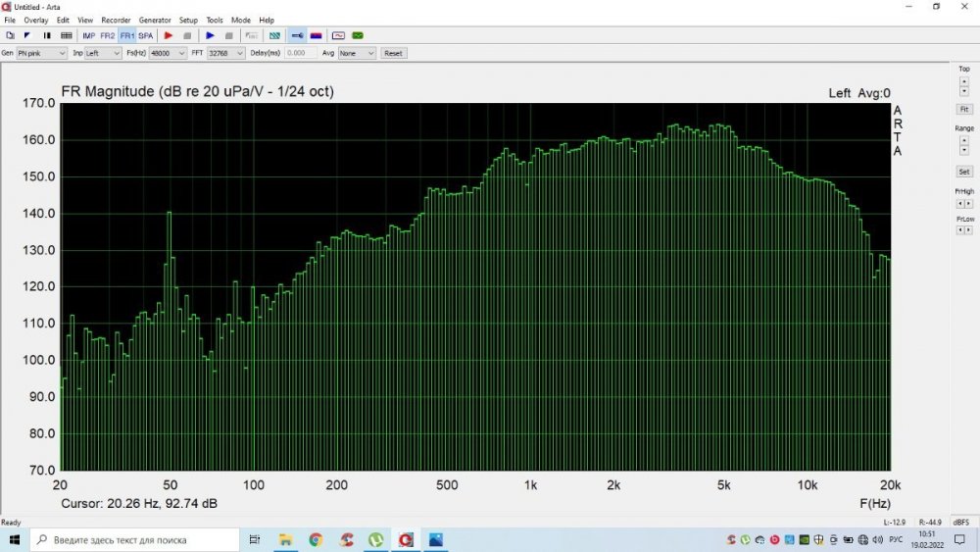Open the Generator menu
This screenshot has height=552, width=980.
[155, 20]
